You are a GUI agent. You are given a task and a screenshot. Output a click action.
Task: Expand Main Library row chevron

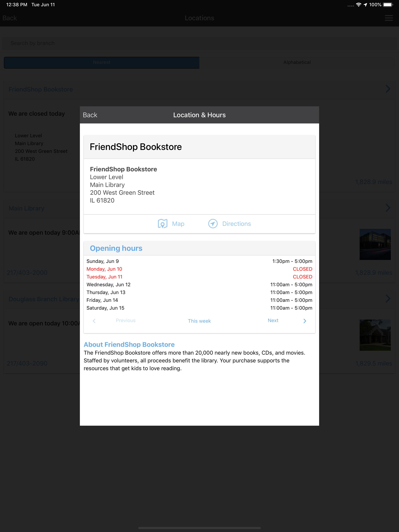(388, 208)
